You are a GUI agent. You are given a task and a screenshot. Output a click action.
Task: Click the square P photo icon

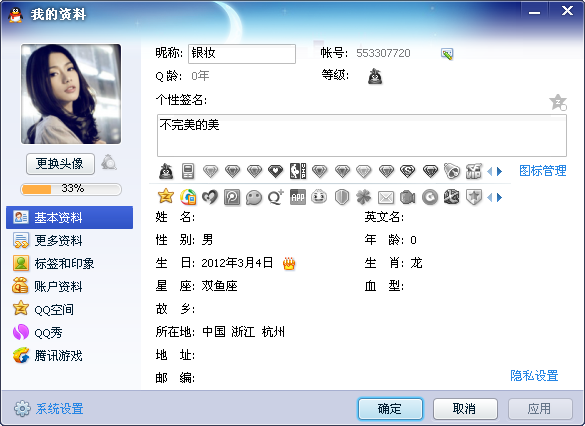click(232, 197)
